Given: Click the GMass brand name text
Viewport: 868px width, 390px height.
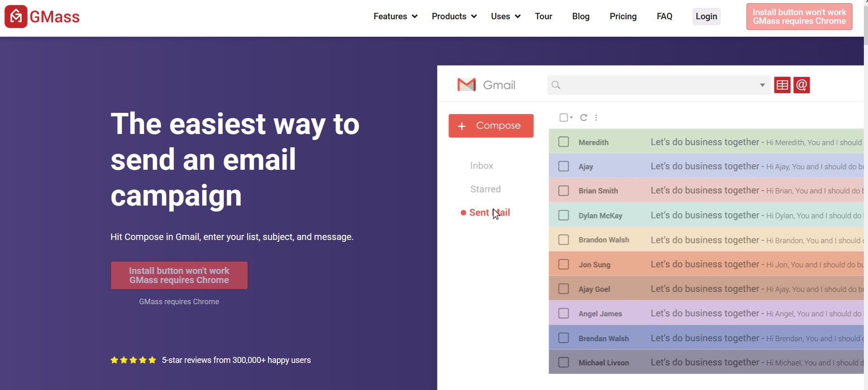Looking at the screenshot, I should tap(55, 17).
